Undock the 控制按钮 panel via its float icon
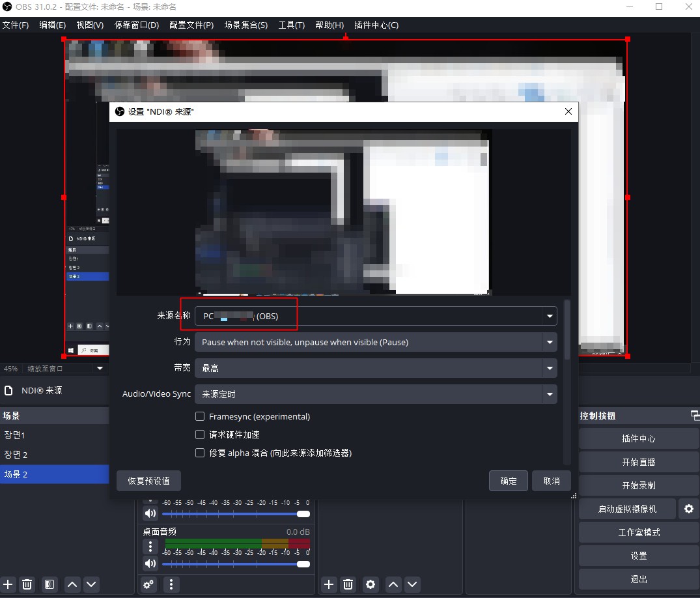The image size is (700, 598). click(695, 416)
